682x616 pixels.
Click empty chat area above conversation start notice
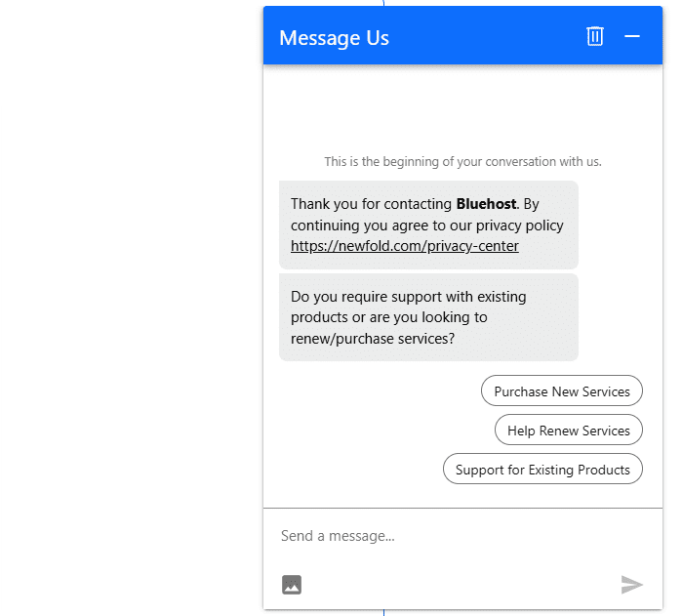coord(462,108)
